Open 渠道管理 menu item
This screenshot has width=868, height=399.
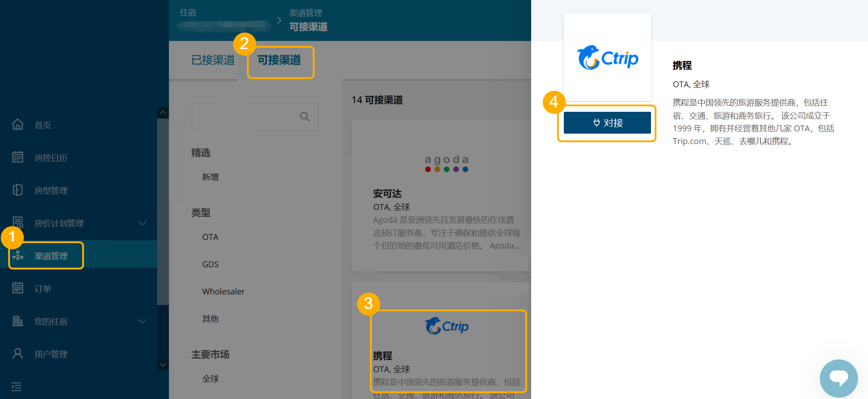(x=51, y=256)
